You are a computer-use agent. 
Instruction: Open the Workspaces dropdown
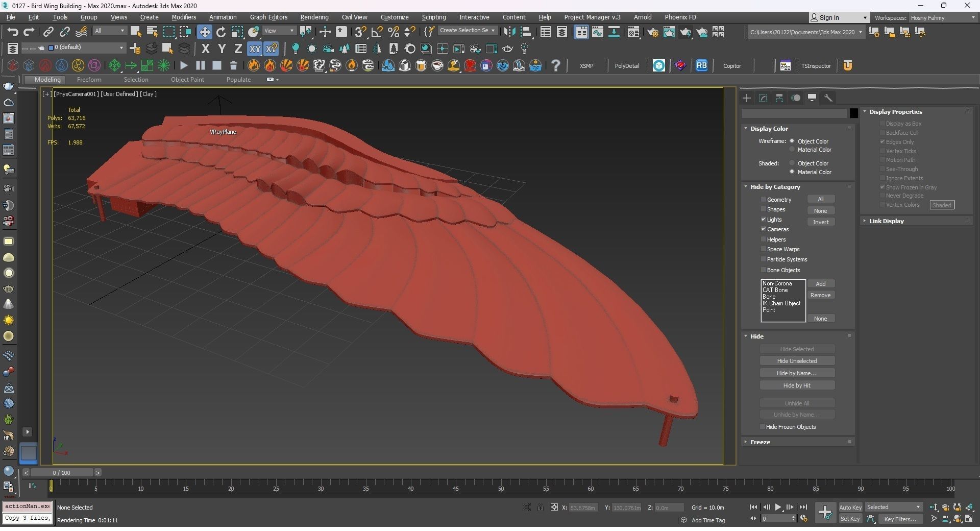943,17
